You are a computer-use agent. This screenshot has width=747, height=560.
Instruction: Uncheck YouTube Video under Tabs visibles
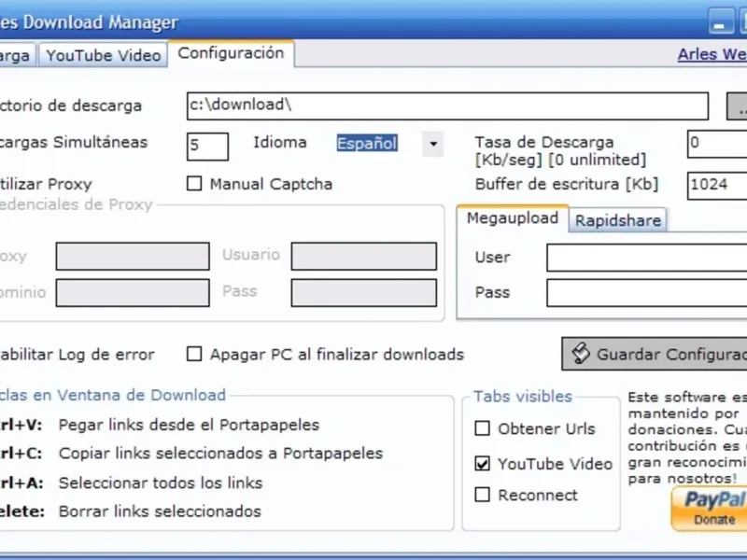click(x=482, y=463)
